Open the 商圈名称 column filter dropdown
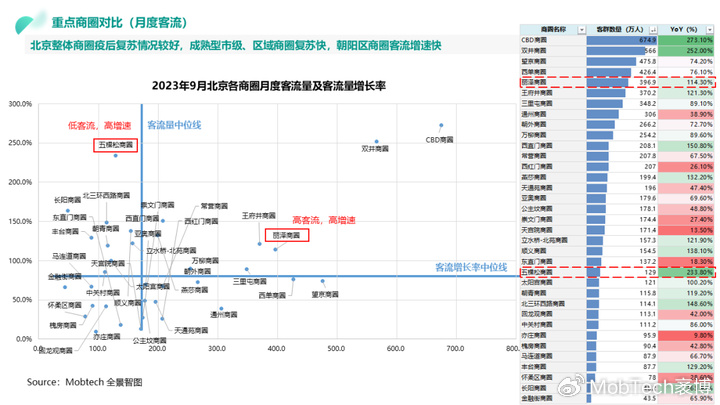 coord(582,30)
